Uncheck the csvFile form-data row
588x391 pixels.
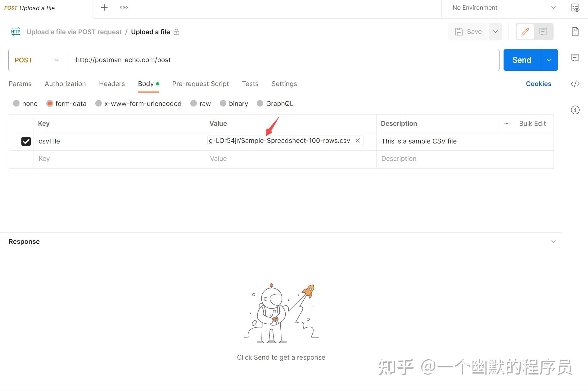coord(26,141)
